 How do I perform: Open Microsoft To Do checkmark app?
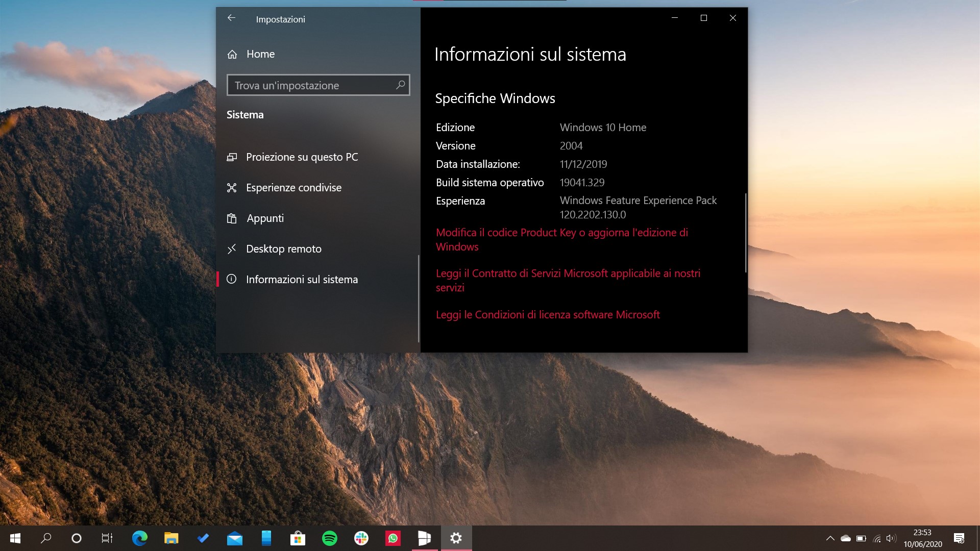(x=203, y=538)
